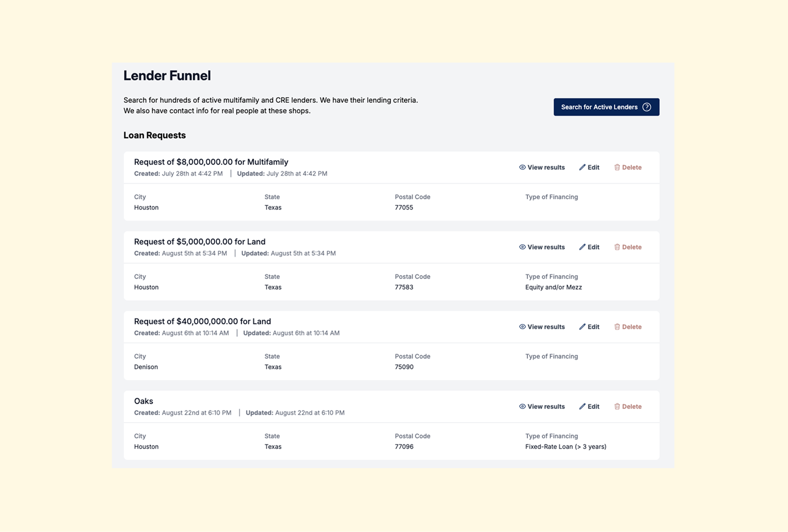Image resolution: width=788 pixels, height=532 pixels.
Task: Click Fixed-Rate Loan (> 3 years) financing text
Action: click(x=566, y=446)
